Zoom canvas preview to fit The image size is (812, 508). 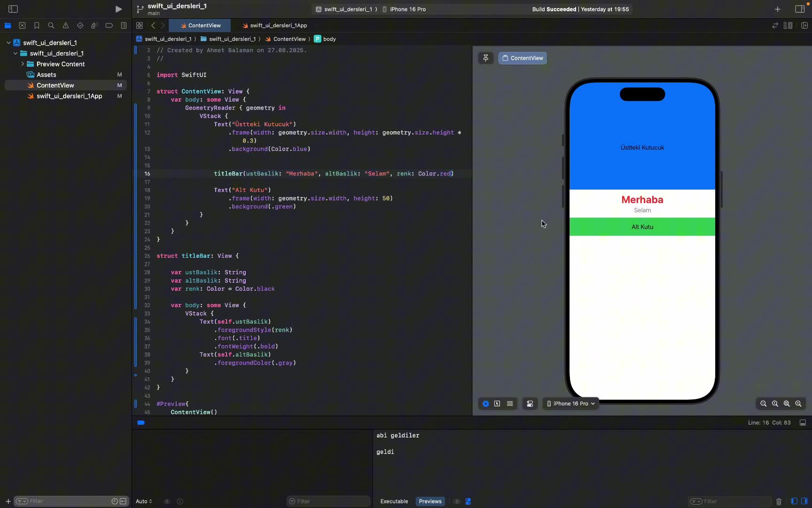(x=787, y=404)
